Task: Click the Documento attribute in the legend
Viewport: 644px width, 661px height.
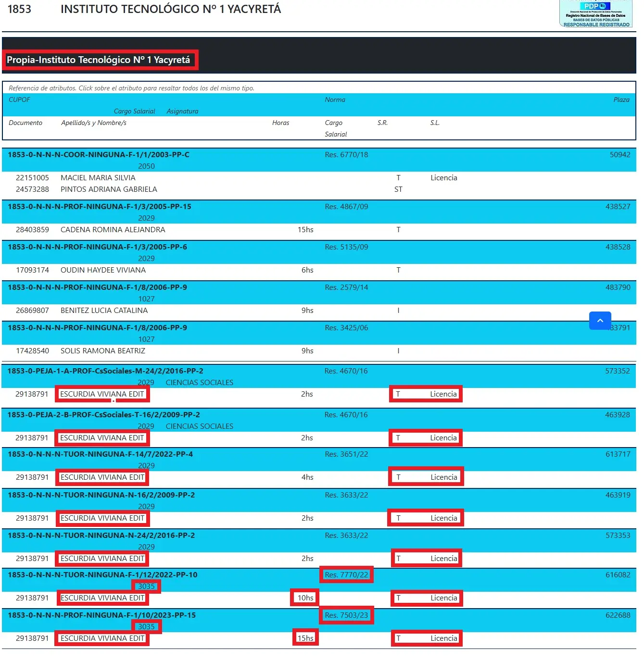Action: pos(25,123)
